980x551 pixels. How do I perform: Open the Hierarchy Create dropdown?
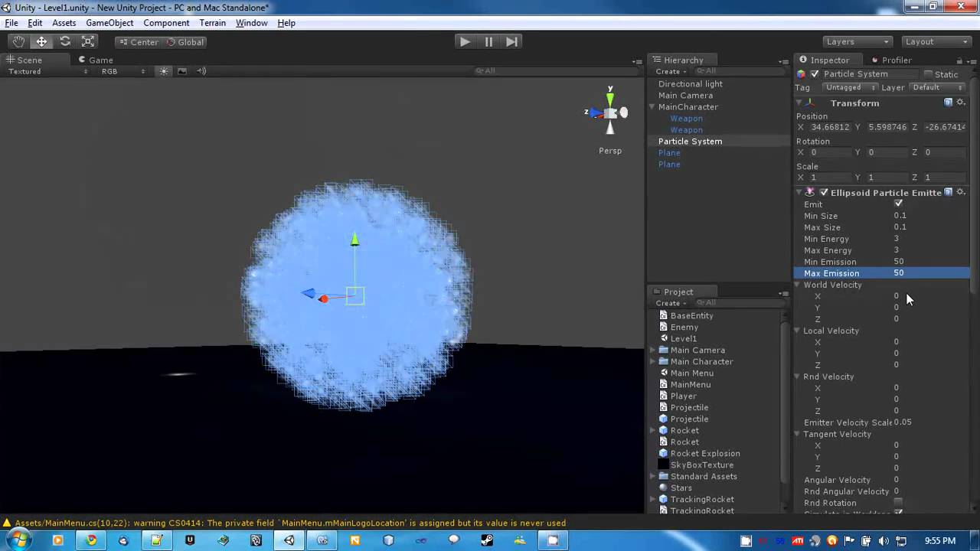[671, 71]
